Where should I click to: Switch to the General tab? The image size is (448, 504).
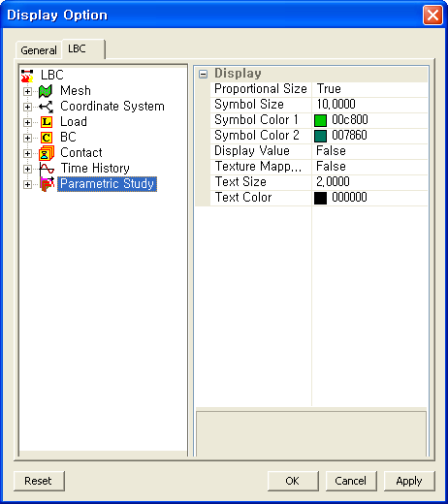click(39, 50)
